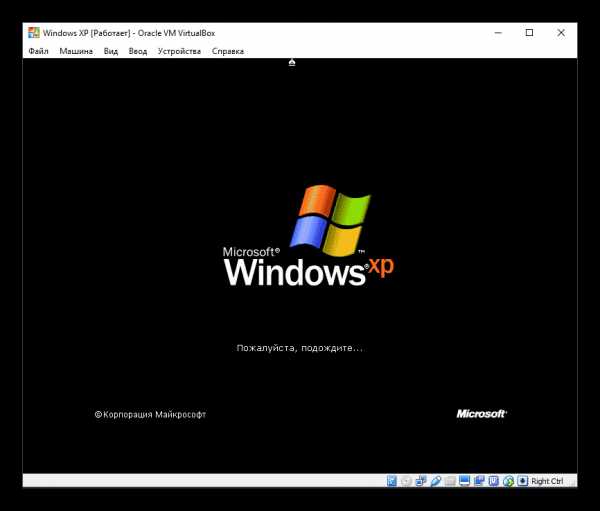This screenshot has width=600, height=511.
Task: Click the VirtualBox window title bar icon
Action: [x=34, y=33]
